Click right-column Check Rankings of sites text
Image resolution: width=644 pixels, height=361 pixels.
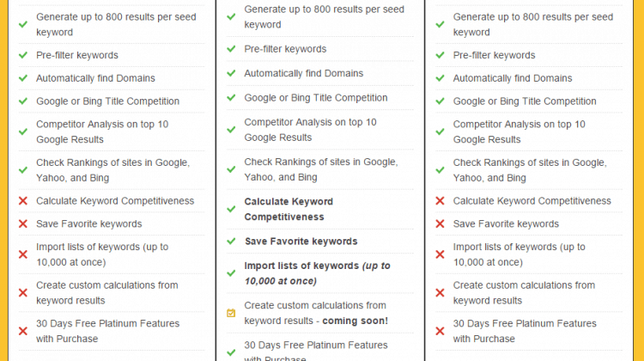point(530,170)
